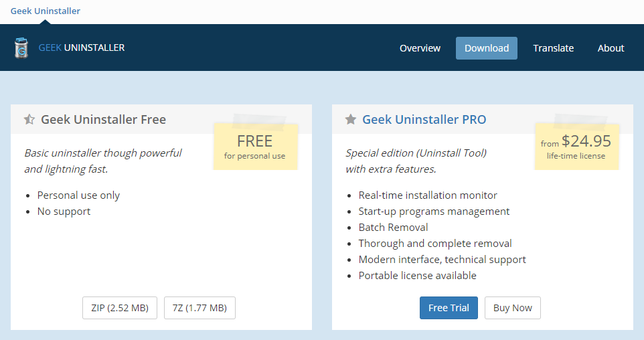Click the half-star icon beside Geek Uninstaller Free
This screenshot has height=340, width=644.
[29, 120]
